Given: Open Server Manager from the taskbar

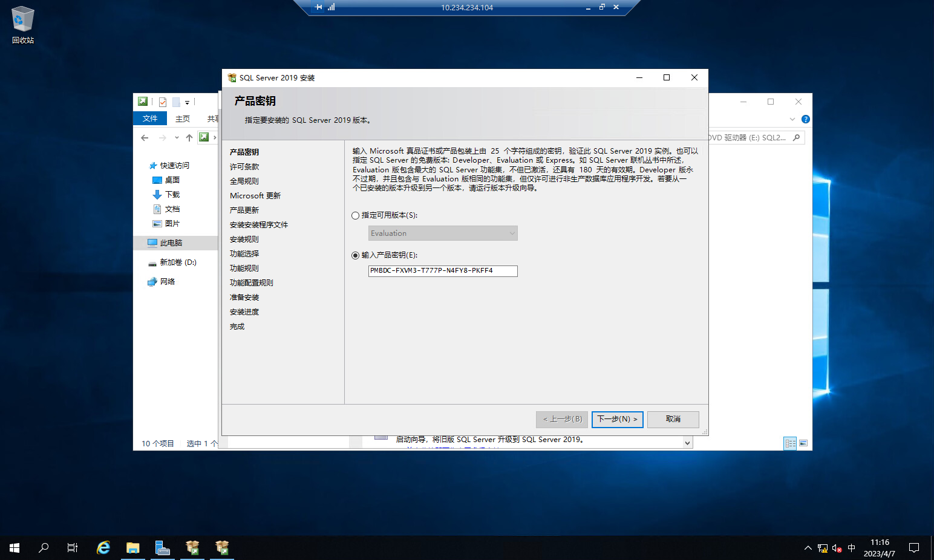Looking at the screenshot, I should click(x=162, y=547).
